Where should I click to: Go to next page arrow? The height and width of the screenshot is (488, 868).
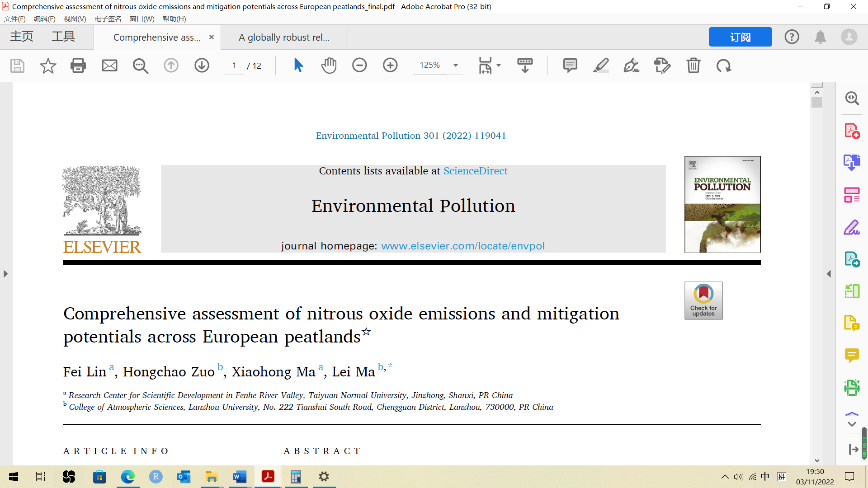[202, 66]
